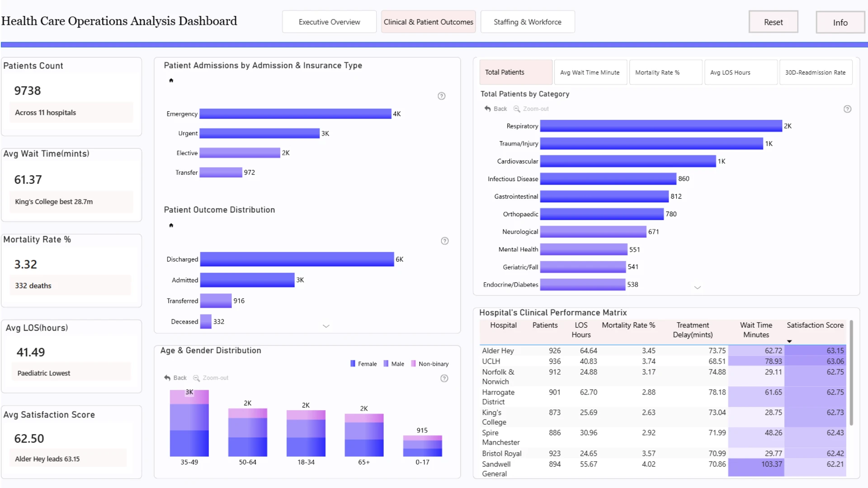
Task: Select the Emergency admissions bar
Action: 295,114
